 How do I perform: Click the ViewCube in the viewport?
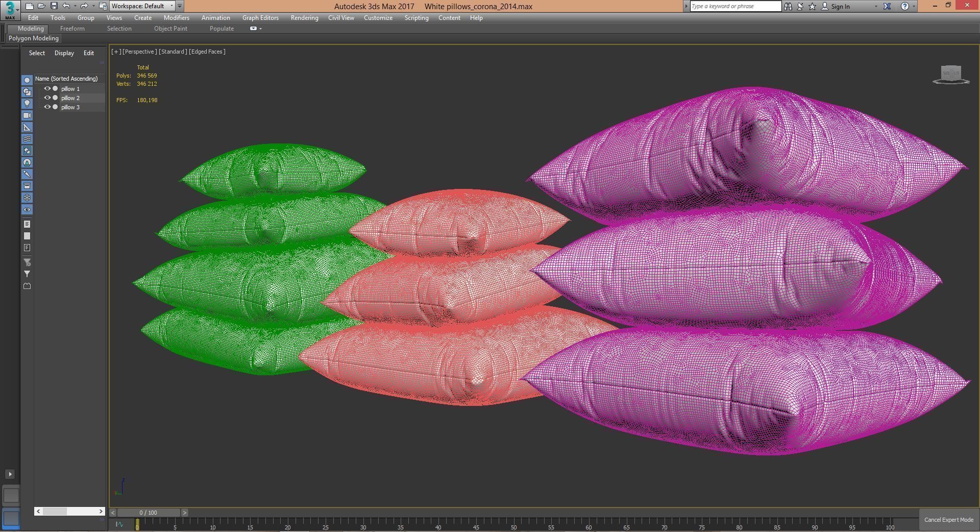coord(951,75)
